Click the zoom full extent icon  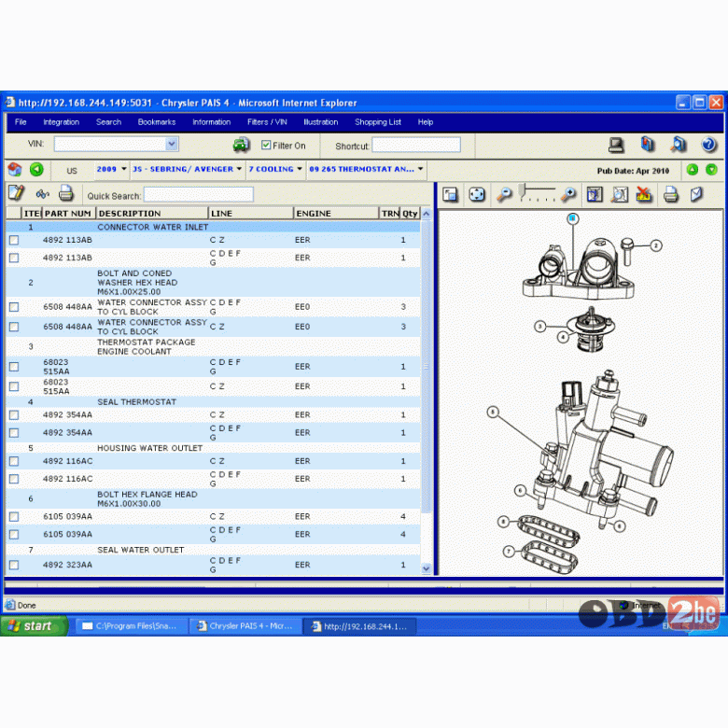[x=620, y=194]
